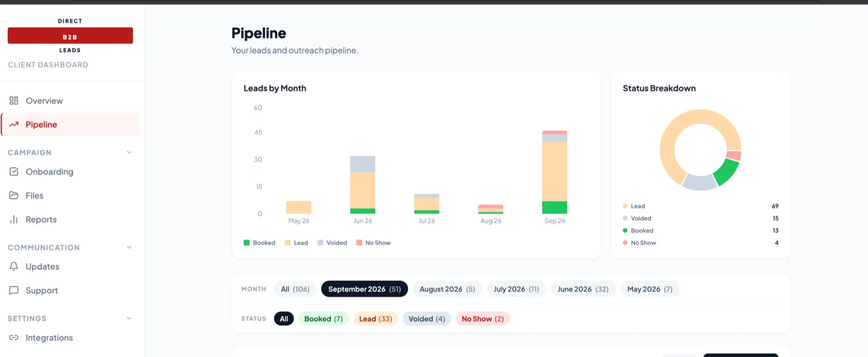Toggle No Show series in chart legend
The image size is (868, 357).
(373, 243)
